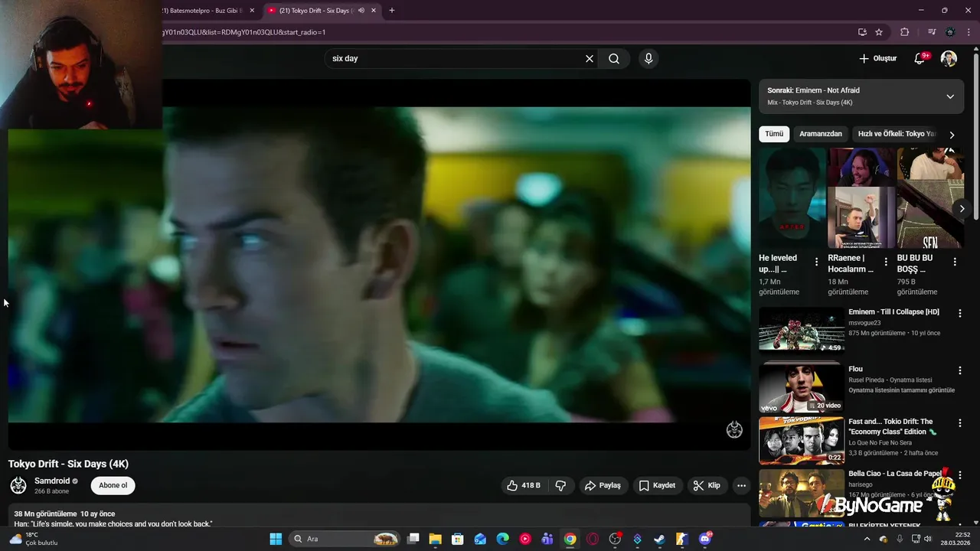Open more actions ellipsis under video
This screenshot has width=980, height=551.
click(740, 485)
